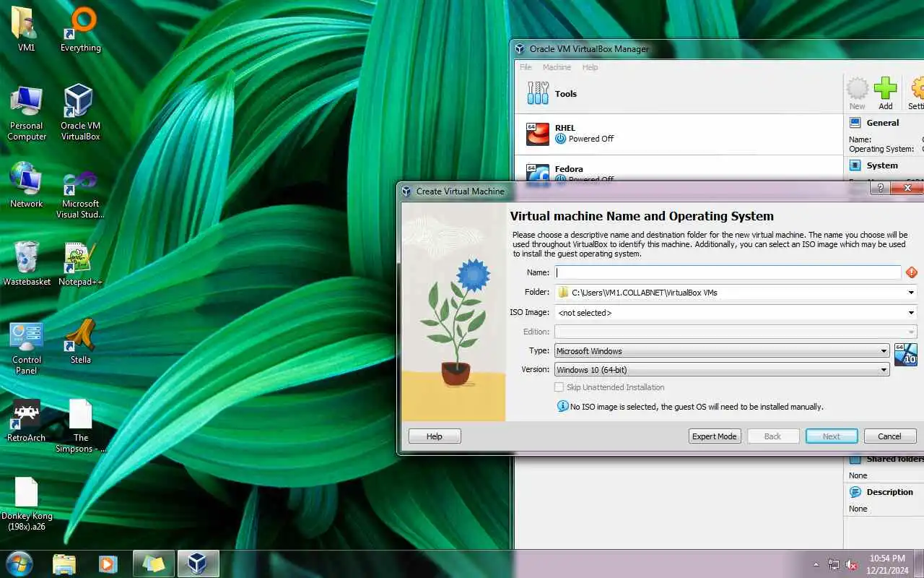
Task: Click the Help button in the wizard
Action: click(x=435, y=436)
